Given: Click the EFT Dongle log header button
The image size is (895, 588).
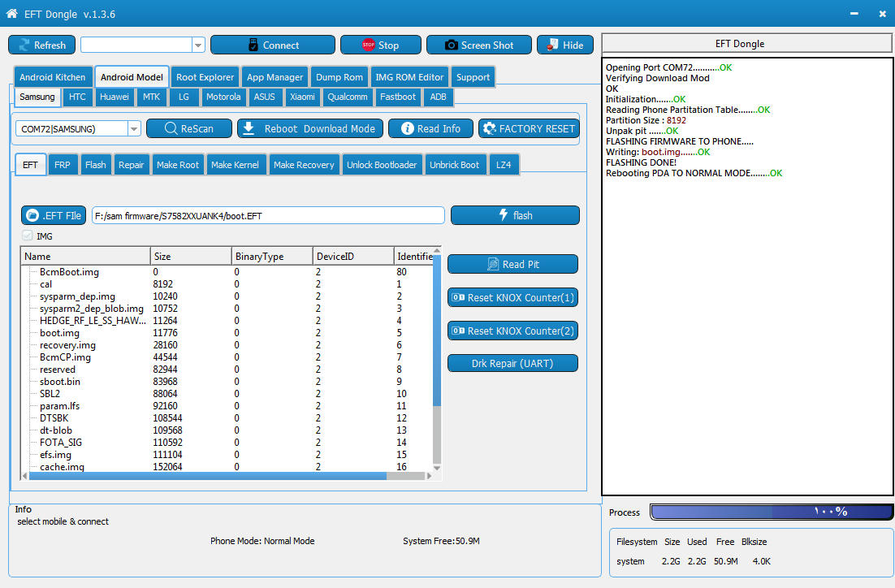Looking at the screenshot, I should (746, 43).
